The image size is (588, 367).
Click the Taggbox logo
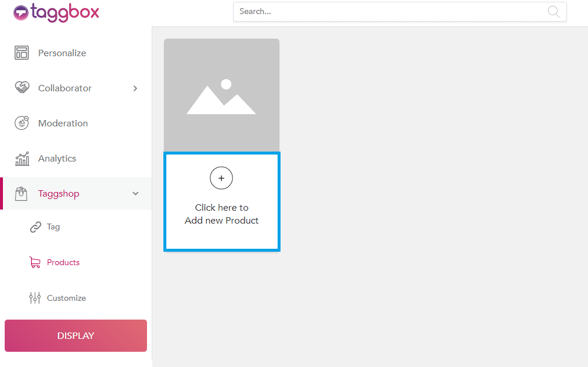point(56,12)
